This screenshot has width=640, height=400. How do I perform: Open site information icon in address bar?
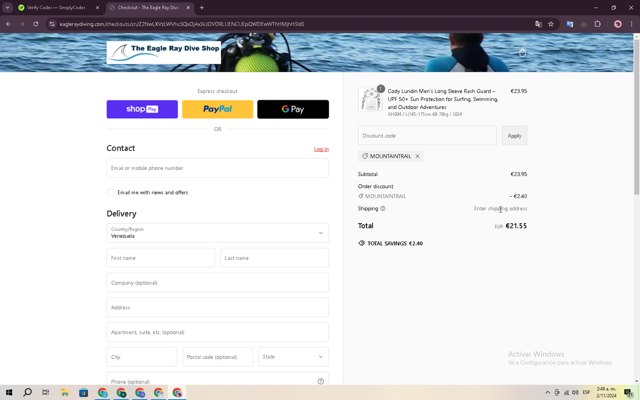[x=52, y=24]
